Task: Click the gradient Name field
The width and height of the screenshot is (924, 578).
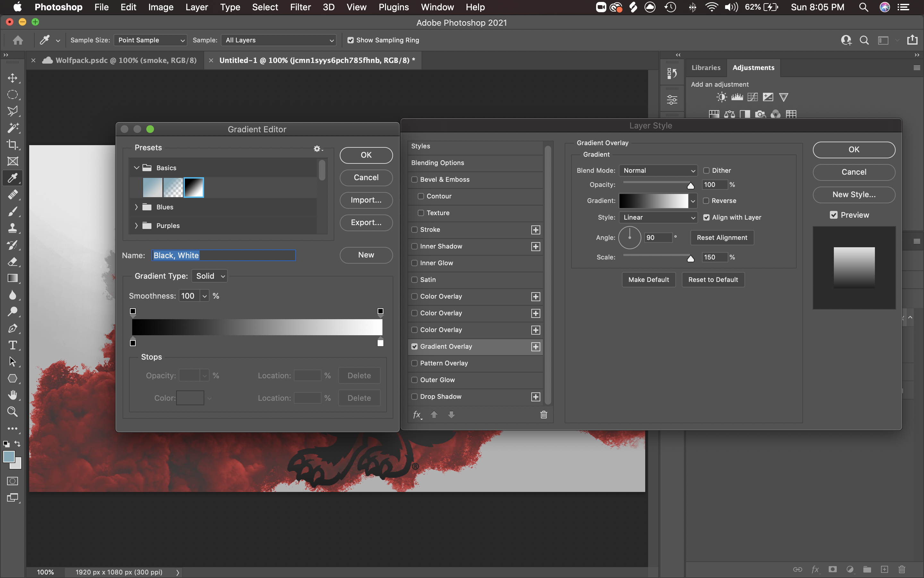Action: pyautogui.click(x=224, y=255)
